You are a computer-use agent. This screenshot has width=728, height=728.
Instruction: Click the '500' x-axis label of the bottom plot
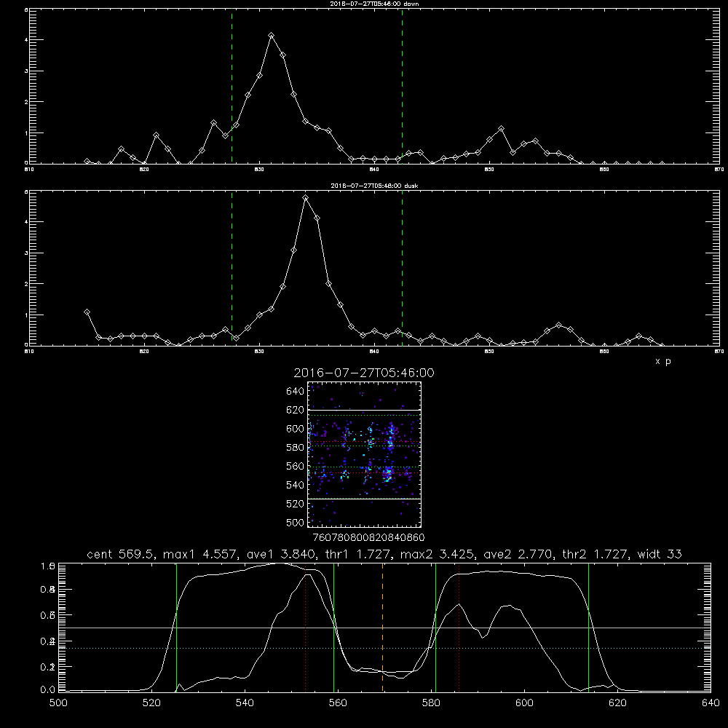coord(58,703)
